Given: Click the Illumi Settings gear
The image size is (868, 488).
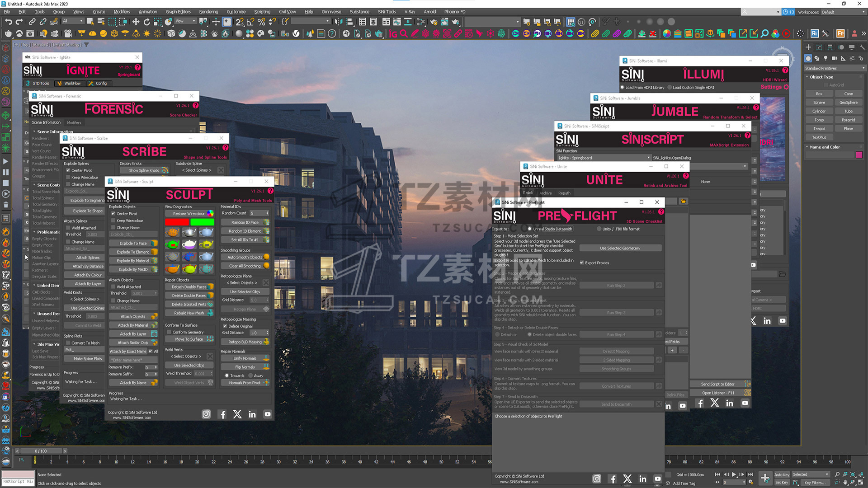Looking at the screenshot, I should (x=786, y=87).
